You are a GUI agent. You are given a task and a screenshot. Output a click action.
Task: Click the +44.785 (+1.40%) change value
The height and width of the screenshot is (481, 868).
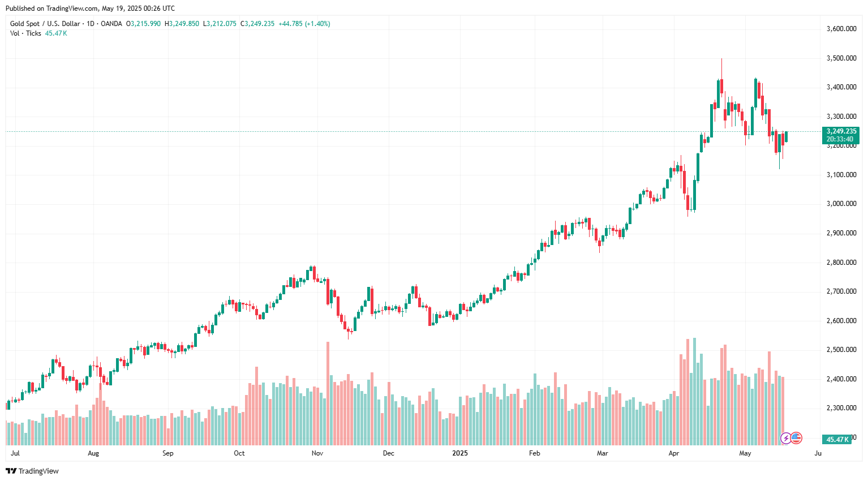tap(304, 24)
